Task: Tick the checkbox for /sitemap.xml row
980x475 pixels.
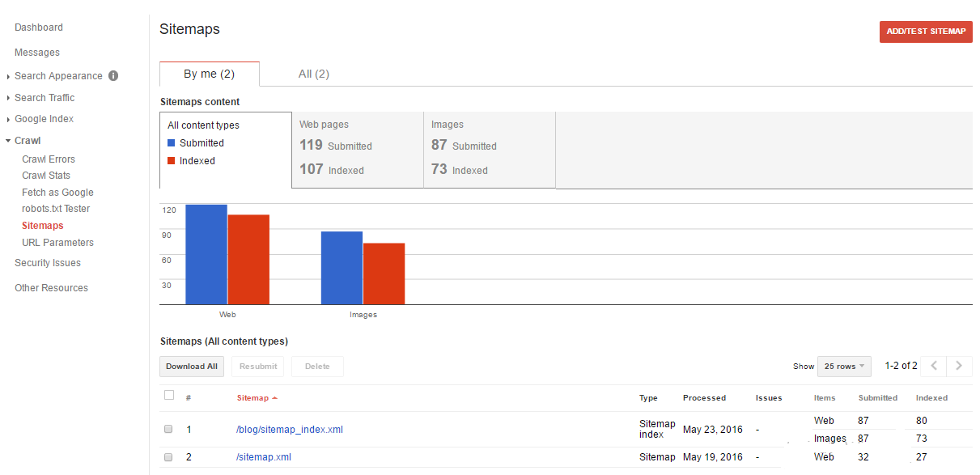Action: click(x=168, y=457)
